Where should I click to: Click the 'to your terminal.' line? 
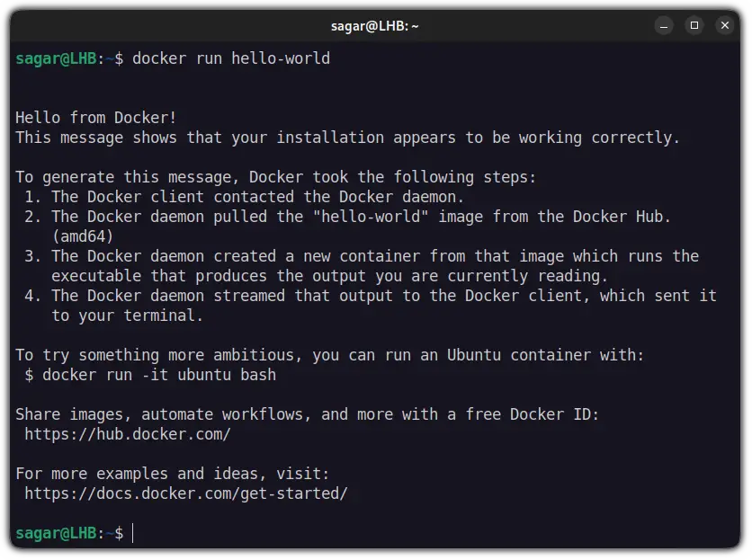(x=128, y=316)
